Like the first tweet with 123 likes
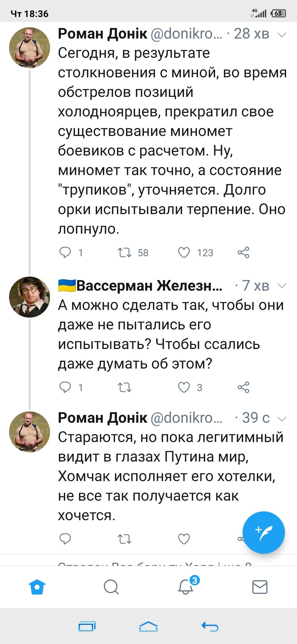Image resolution: width=297 pixels, height=644 pixels. (x=184, y=253)
